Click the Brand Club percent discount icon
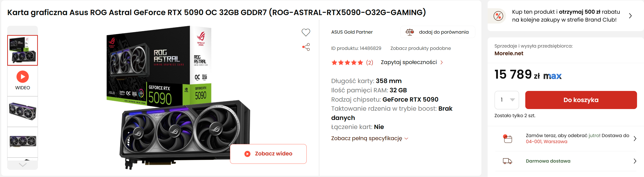 (498, 16)
